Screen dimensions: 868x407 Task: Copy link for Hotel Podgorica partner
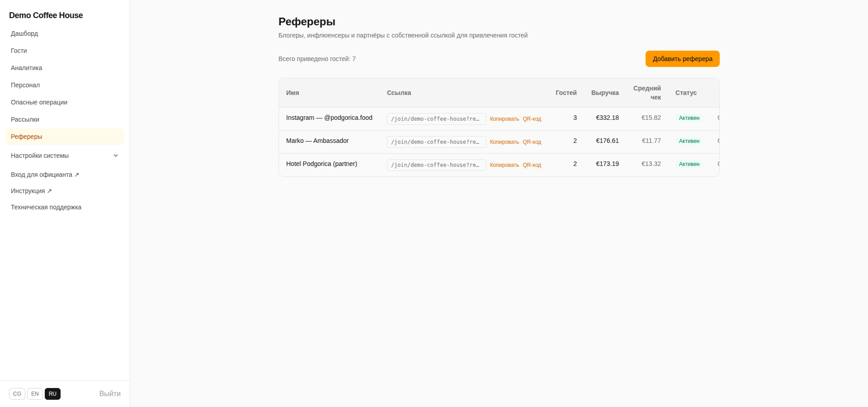505,165
